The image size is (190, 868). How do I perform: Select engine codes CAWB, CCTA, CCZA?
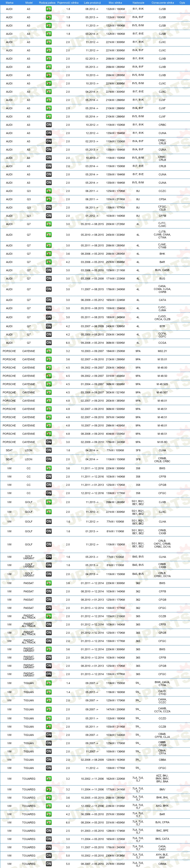pos(163,710)
